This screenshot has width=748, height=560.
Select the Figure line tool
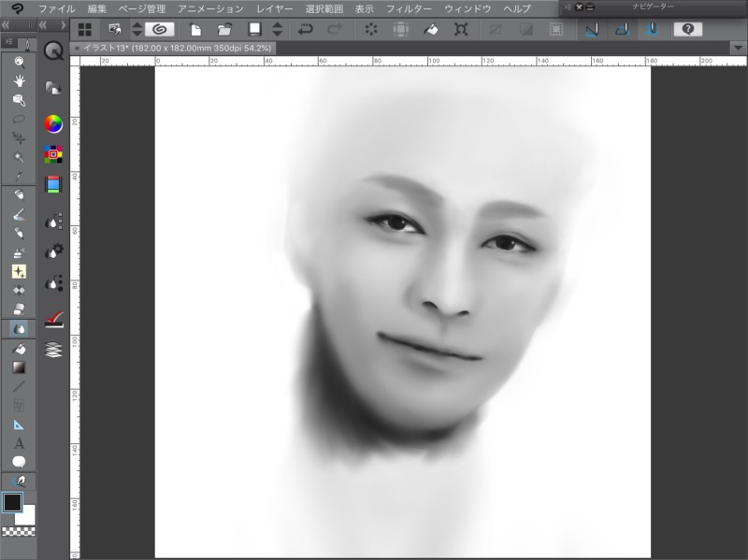(19, 386)
